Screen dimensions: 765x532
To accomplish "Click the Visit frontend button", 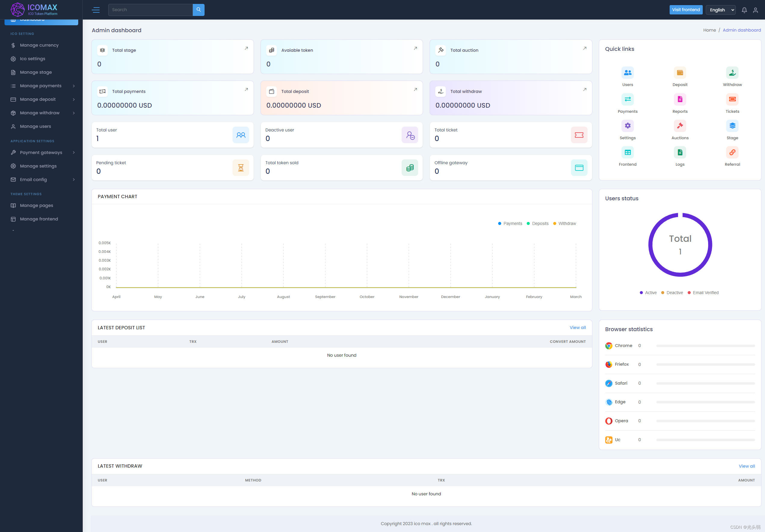I will pyautogui.click(x=686, y=10).
